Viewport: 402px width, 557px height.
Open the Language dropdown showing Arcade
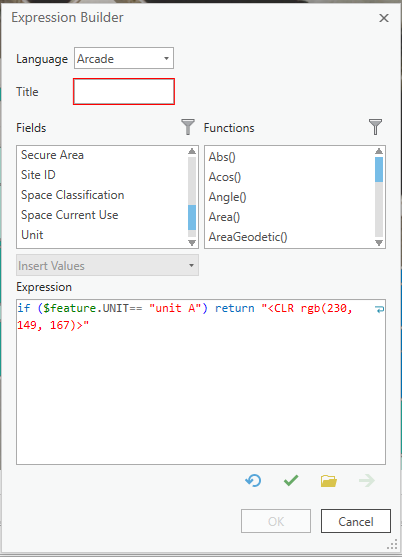pos(124,58)
